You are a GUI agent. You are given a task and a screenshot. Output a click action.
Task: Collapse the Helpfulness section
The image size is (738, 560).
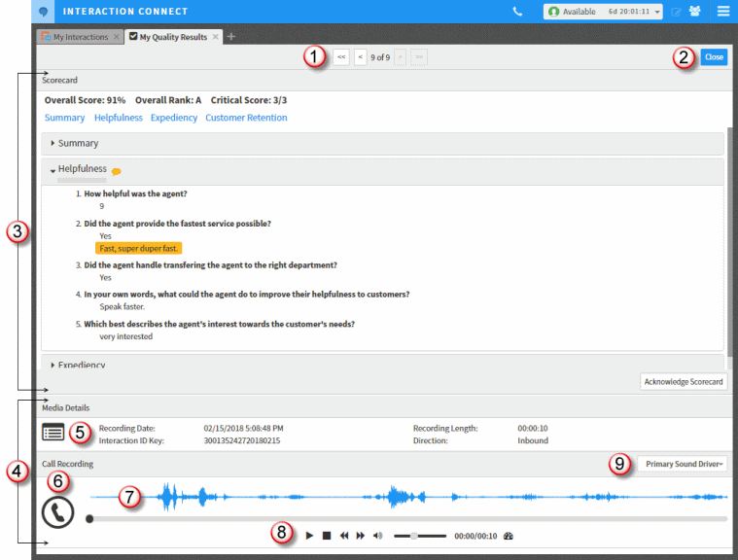point(82,169)
